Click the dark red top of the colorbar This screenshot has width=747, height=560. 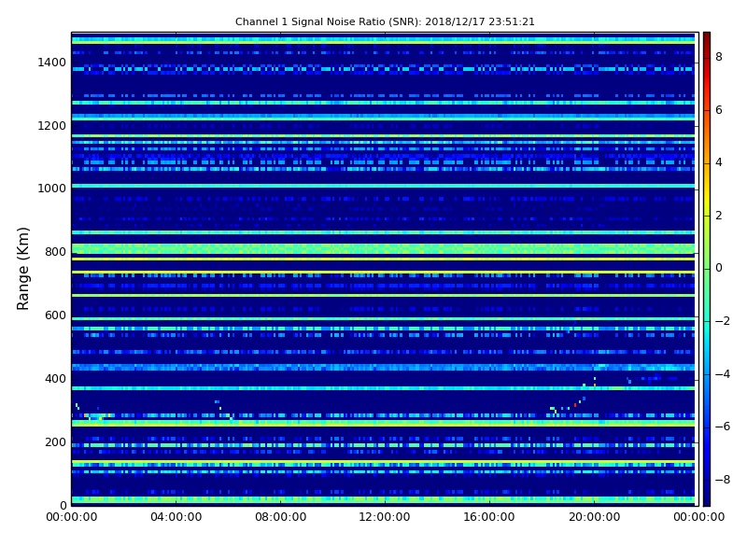pos(707,36)
